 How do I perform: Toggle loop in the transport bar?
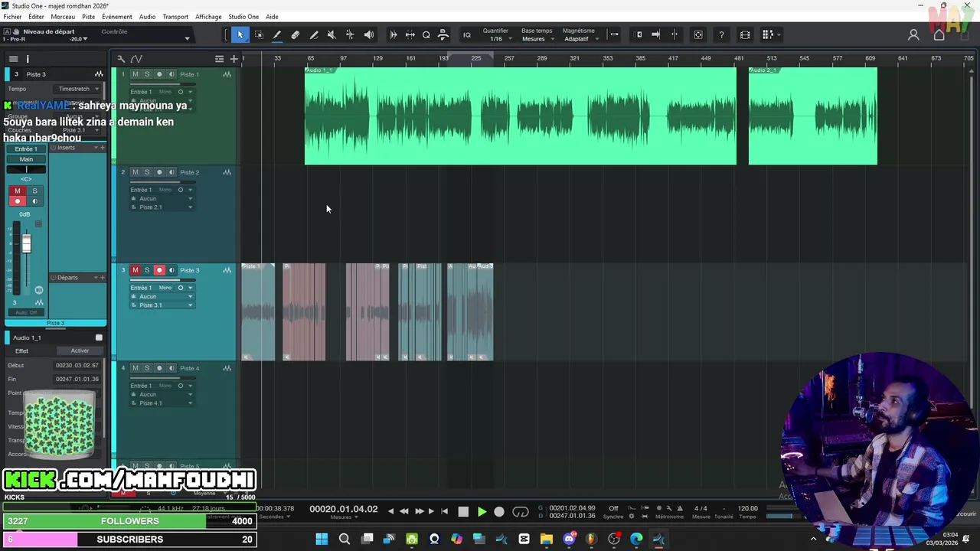521,512
